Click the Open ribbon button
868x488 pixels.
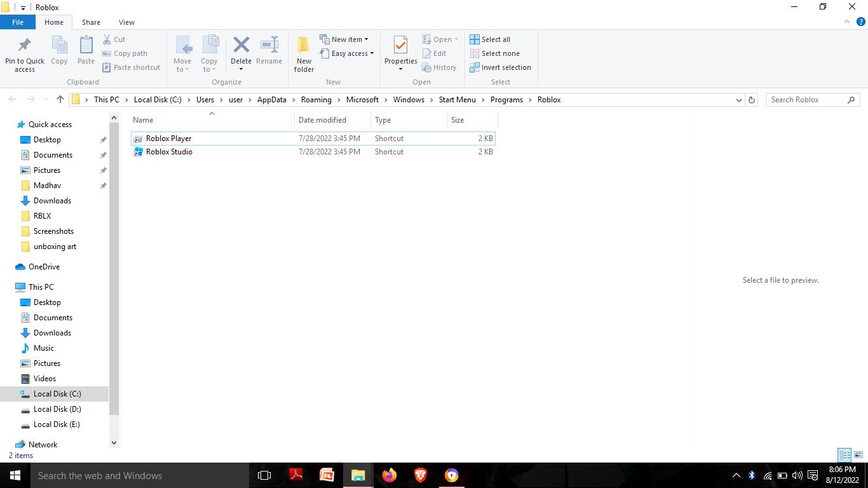(440, 39)
